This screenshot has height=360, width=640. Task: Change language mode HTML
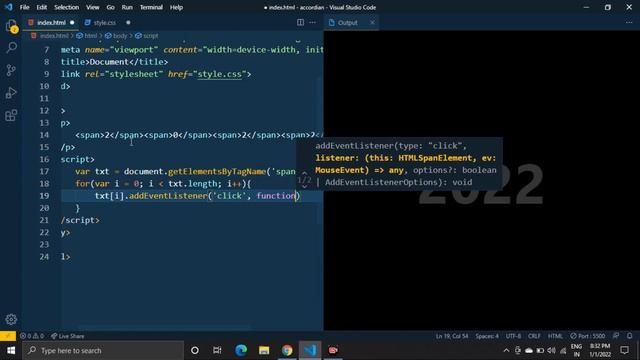[555, 336]
